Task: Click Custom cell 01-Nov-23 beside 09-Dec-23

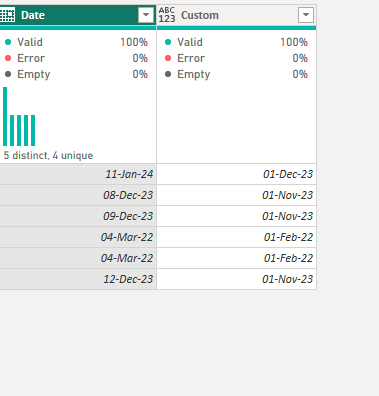Action: pyautogui.click(x=236, y=216)
